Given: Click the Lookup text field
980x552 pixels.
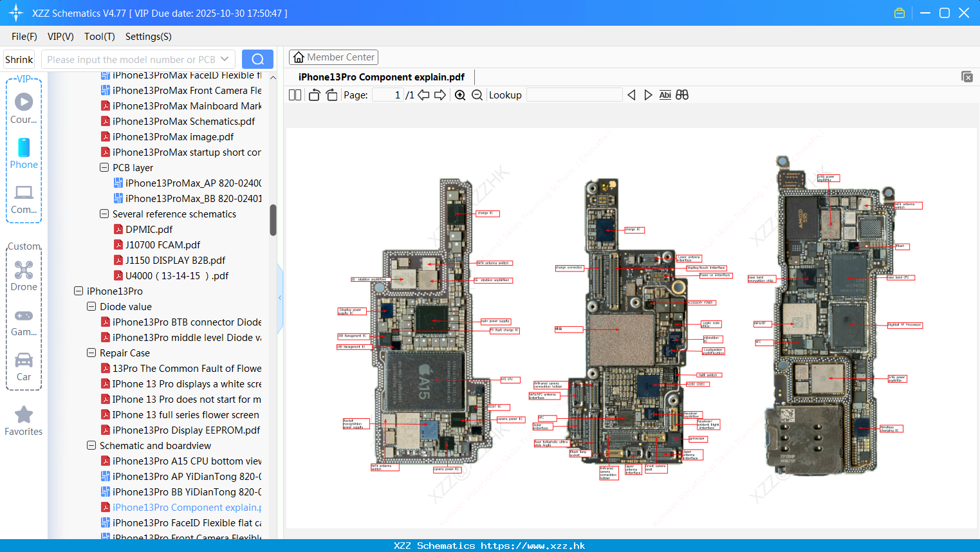Looking at the screenshot, I should pyautogui.click(x=575, y=95).
